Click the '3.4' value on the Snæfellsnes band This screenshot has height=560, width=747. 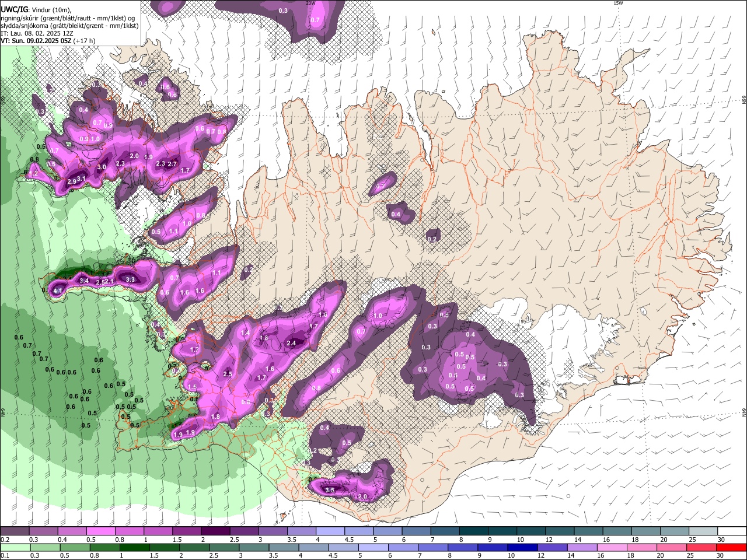click(83, 281)
